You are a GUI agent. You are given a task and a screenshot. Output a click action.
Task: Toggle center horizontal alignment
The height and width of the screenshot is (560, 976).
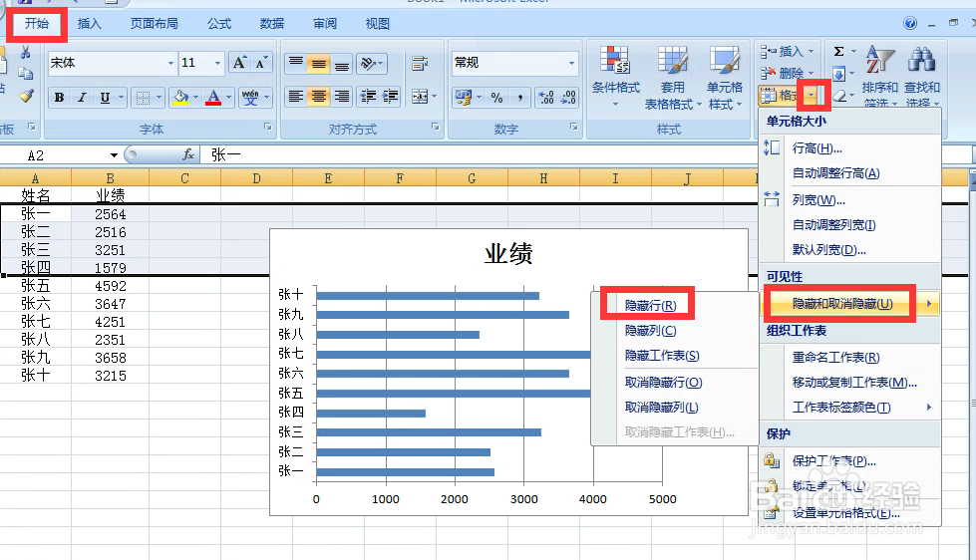coord(318,97)
